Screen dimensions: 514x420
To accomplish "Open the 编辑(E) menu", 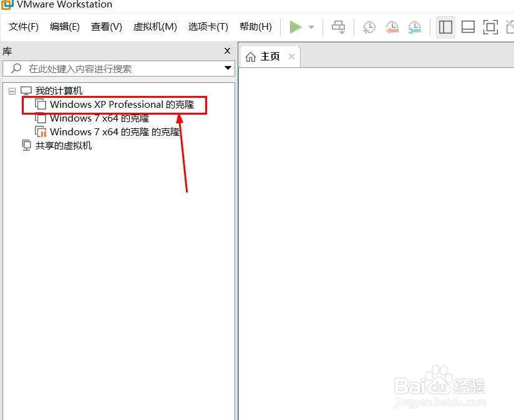I will (x=65, y=27).
